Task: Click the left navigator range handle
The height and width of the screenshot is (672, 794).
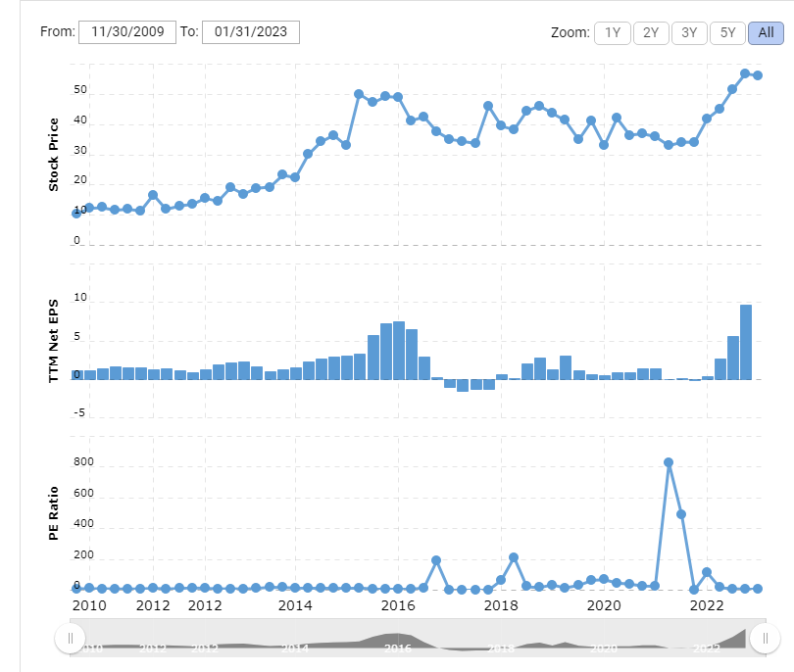Action: coord(70,639)
